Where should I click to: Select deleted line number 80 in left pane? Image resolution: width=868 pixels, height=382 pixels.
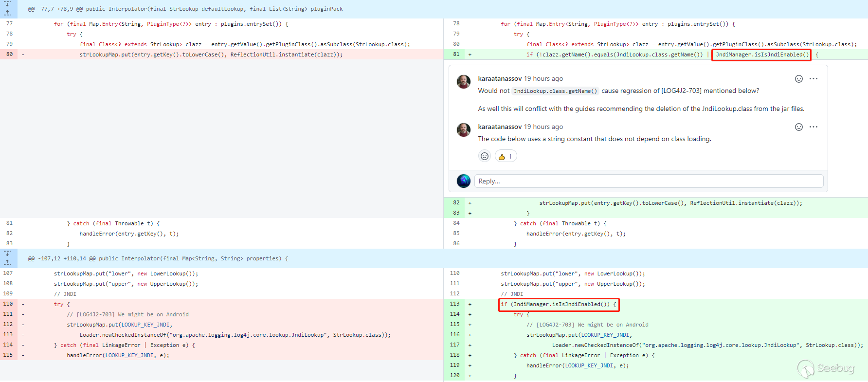point(9,55)
